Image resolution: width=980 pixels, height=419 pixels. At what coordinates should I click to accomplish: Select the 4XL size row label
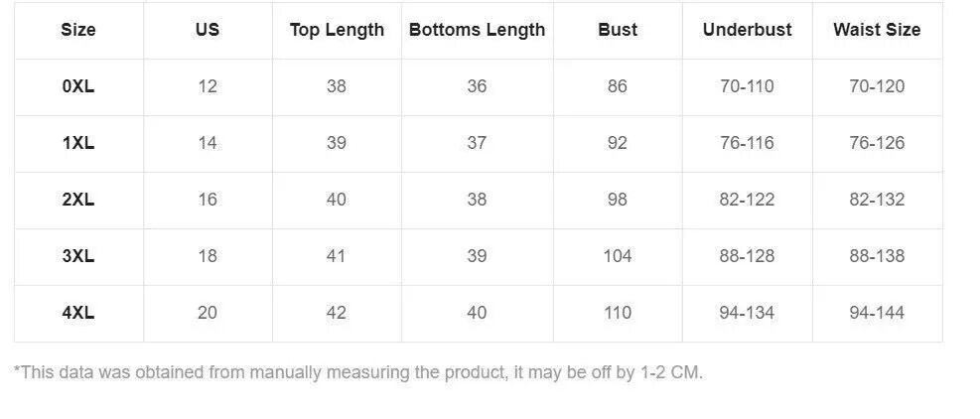(x=78, y=313)
